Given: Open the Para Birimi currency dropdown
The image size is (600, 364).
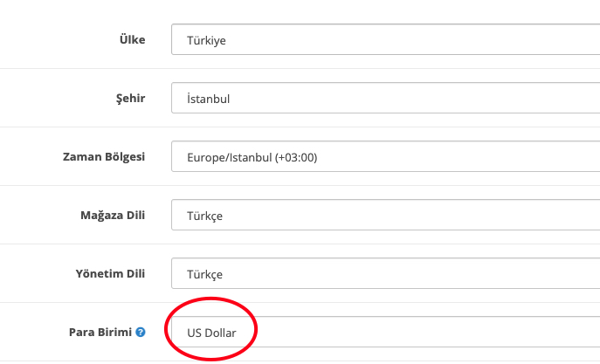Looking at the screenshot, I should point(386,332).
